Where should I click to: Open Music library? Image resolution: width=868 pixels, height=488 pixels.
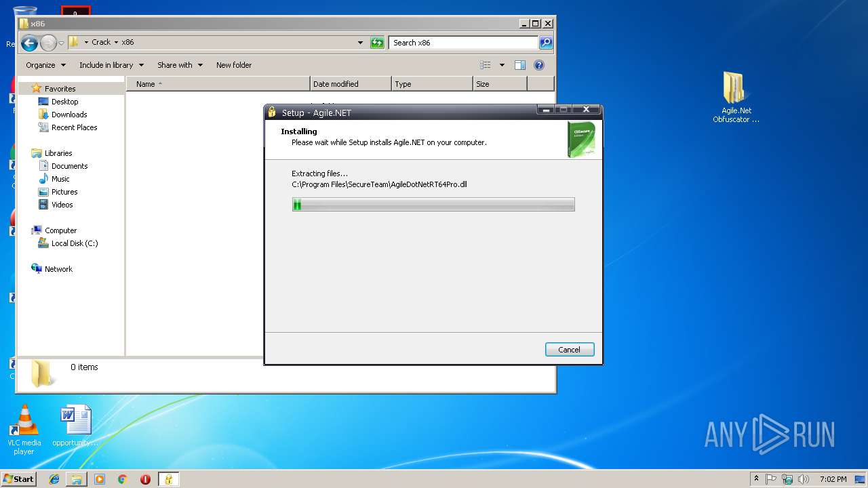60,179
